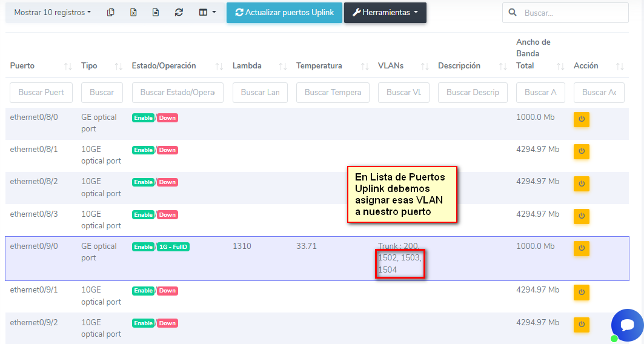Open the Mostrar 10 registros dropdown

(53, 12)
